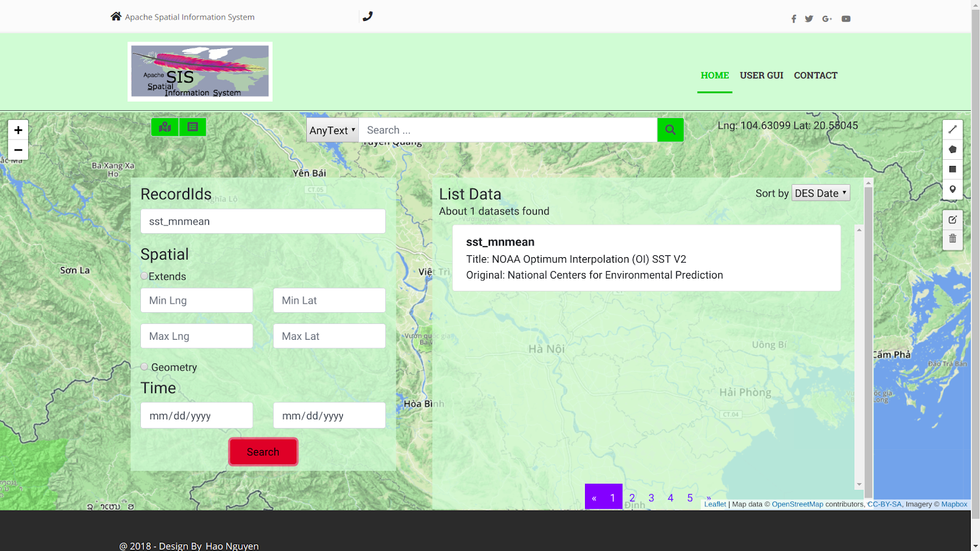Open the Twitter social icon
The image size is (980, 551).
pos(809,19)
